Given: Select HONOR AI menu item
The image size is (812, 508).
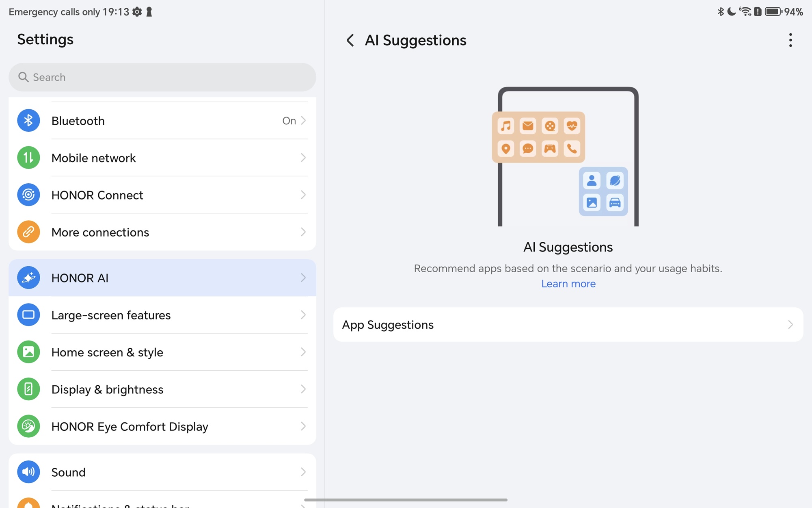Looking at the screenshot, I should (162, 278).
